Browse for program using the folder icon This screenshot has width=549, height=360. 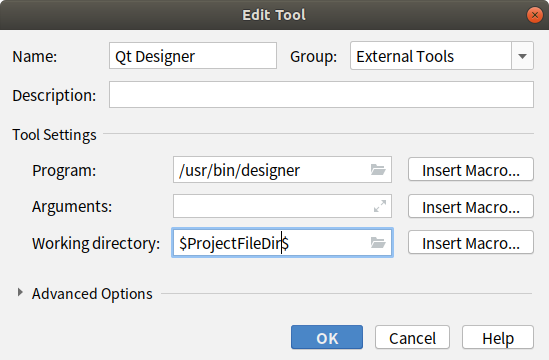[x=378, y=170]
